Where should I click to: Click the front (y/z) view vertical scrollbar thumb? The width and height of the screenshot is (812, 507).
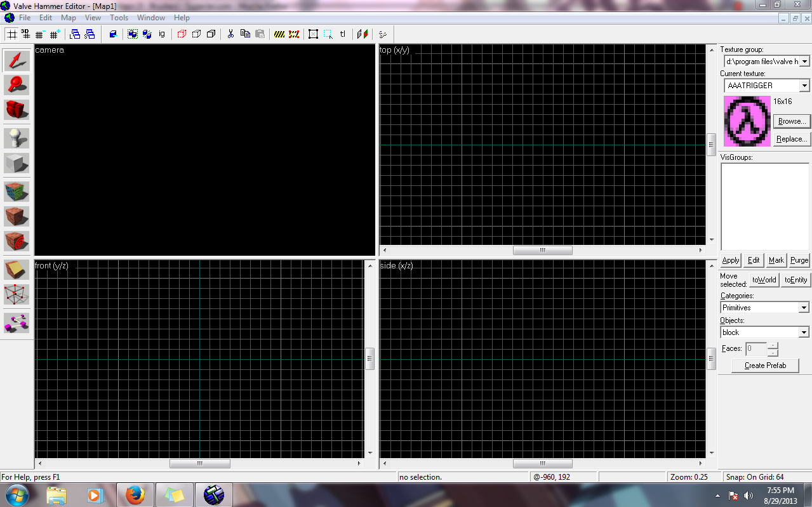click(x=369, y=359)
